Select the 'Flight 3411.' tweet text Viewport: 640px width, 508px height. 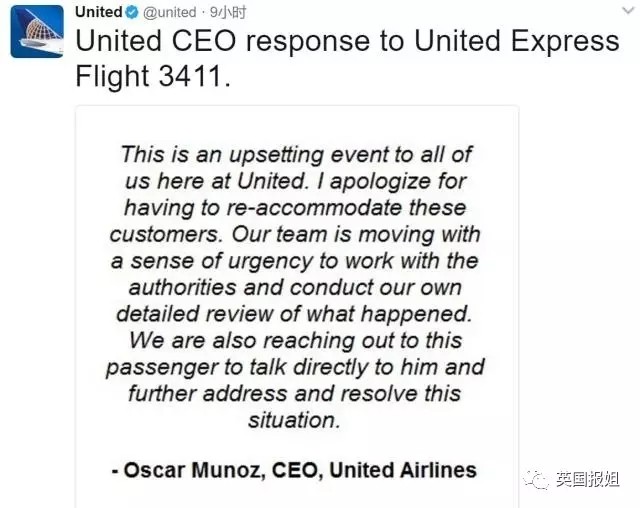pyautogui.click(x=153, y=77)
